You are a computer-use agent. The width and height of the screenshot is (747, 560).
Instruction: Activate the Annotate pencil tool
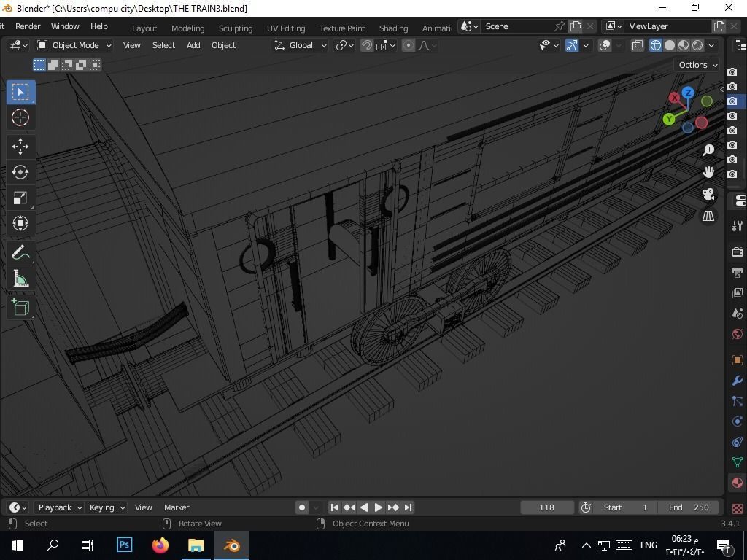click(x=20, y=252)
